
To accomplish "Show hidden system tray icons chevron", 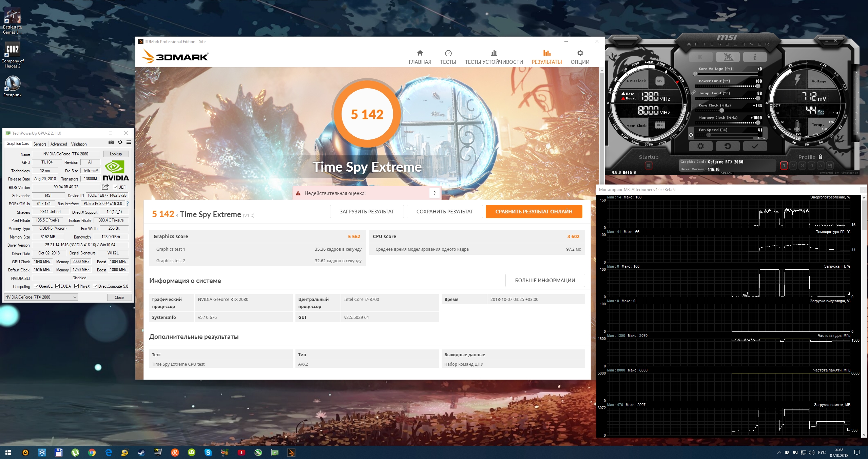I will click(779, 453).
